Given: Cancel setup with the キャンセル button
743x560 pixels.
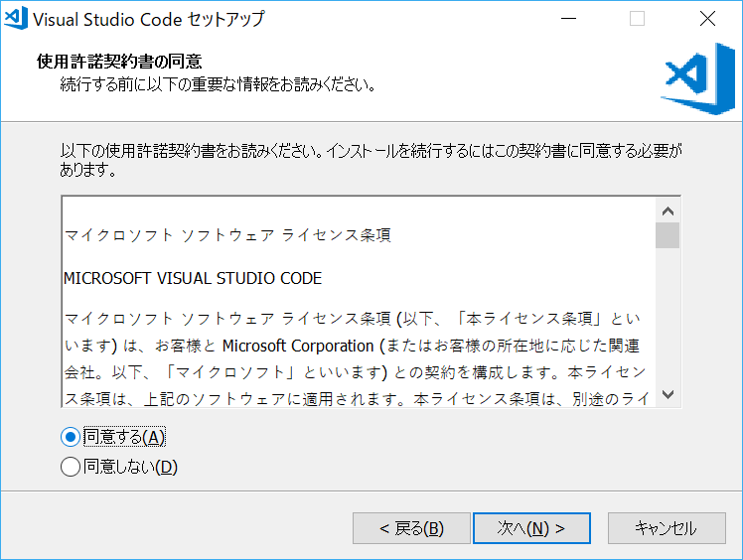Looking at the screenshot, I should [x=667, y=528].
